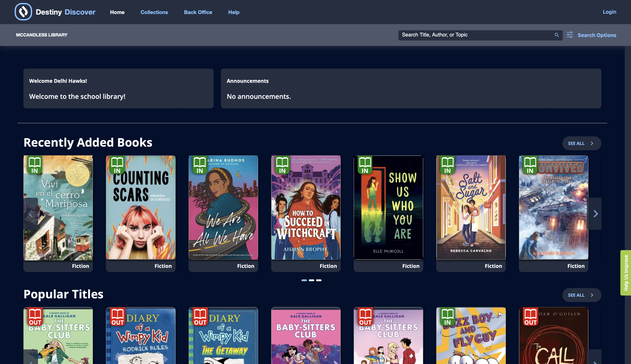Click Fiction label under Counting Scars

coord(163,266)
